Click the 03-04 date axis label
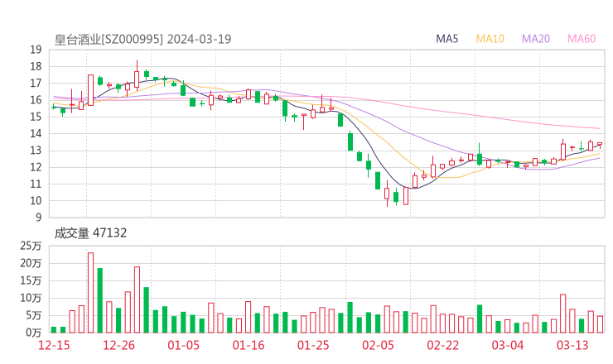The image size is (613, 364). (x=508, y=345)
